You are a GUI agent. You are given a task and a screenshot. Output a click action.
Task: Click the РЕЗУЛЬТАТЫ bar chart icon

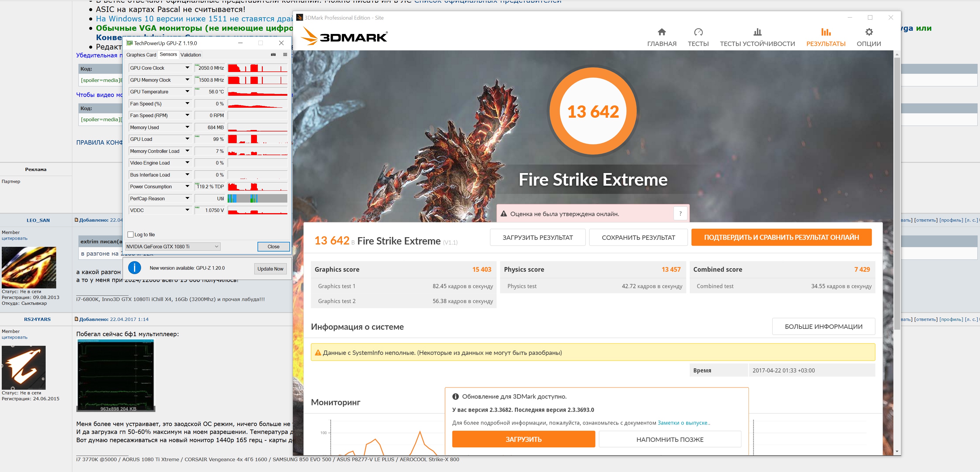(825, 32)
